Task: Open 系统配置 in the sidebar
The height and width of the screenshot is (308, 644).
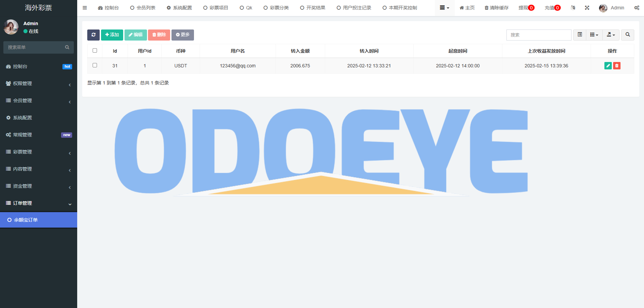Action: point(39,118)
